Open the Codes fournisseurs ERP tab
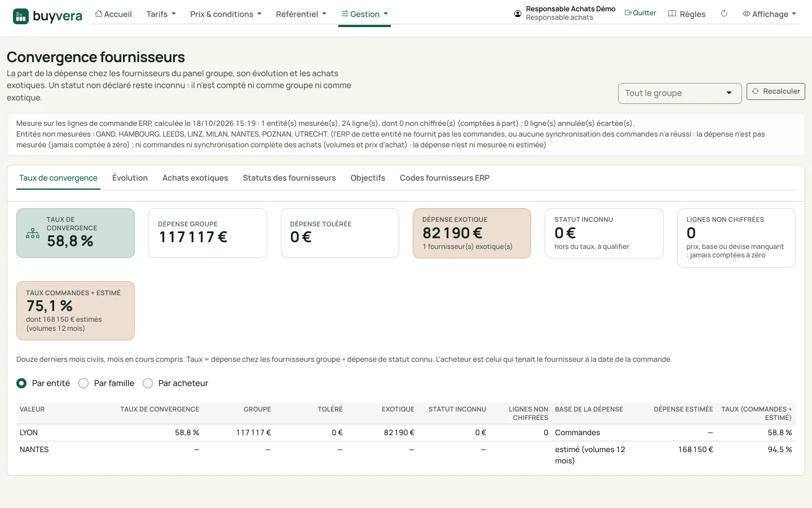This screenshot has height=508, width=812. (444, 178)
